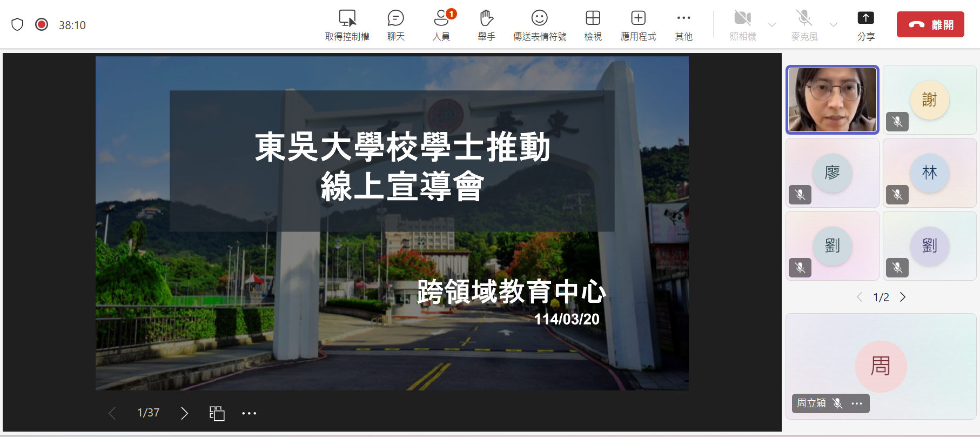Viewport: 980px width, 437px height.
Task: Click muted mic icon on 廖 tile
Action: click(x=800, y=195)
